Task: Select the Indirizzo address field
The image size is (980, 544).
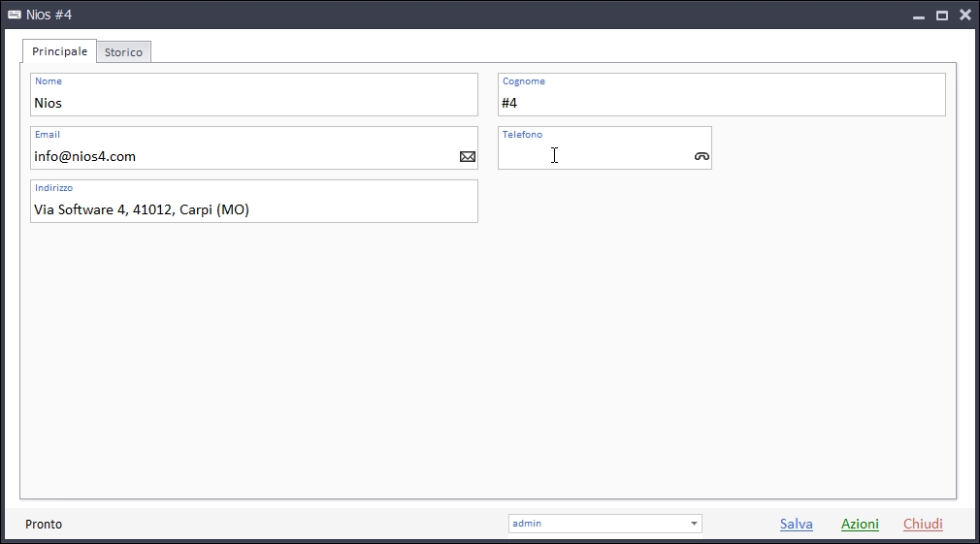Action: coord(252,209)
